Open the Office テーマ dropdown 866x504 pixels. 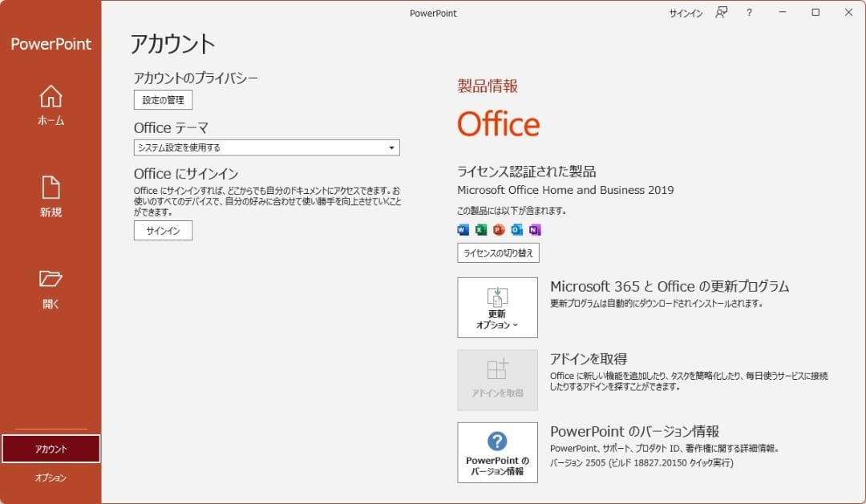391,147
